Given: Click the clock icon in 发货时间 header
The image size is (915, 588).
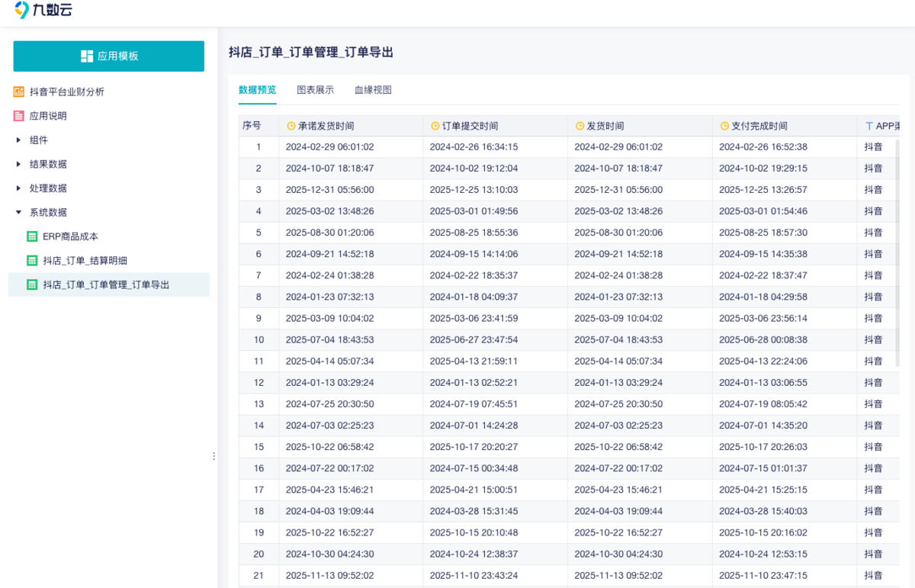Looking at the screenshot, I should tap(579, 126).
